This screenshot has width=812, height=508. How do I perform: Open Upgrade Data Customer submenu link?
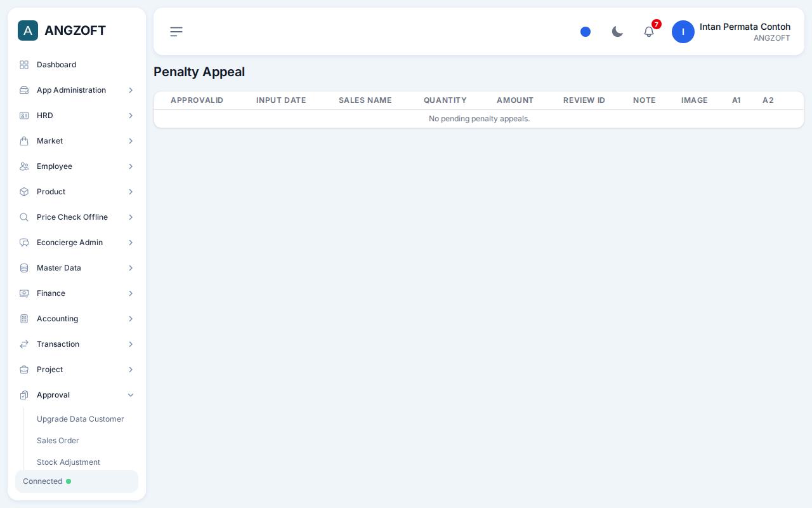point(81,419)
